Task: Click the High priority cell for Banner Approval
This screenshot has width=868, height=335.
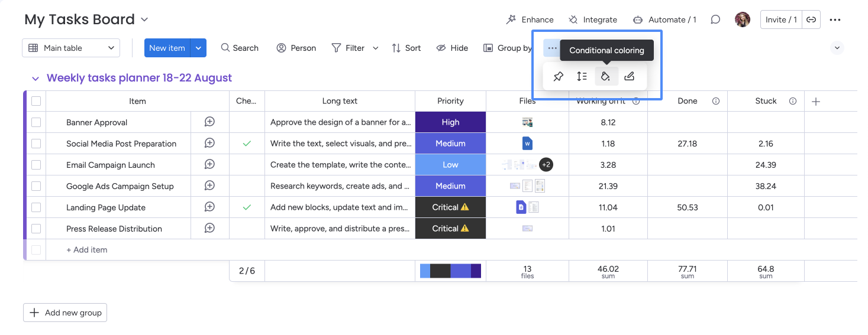Action: [x=450, y=122]
